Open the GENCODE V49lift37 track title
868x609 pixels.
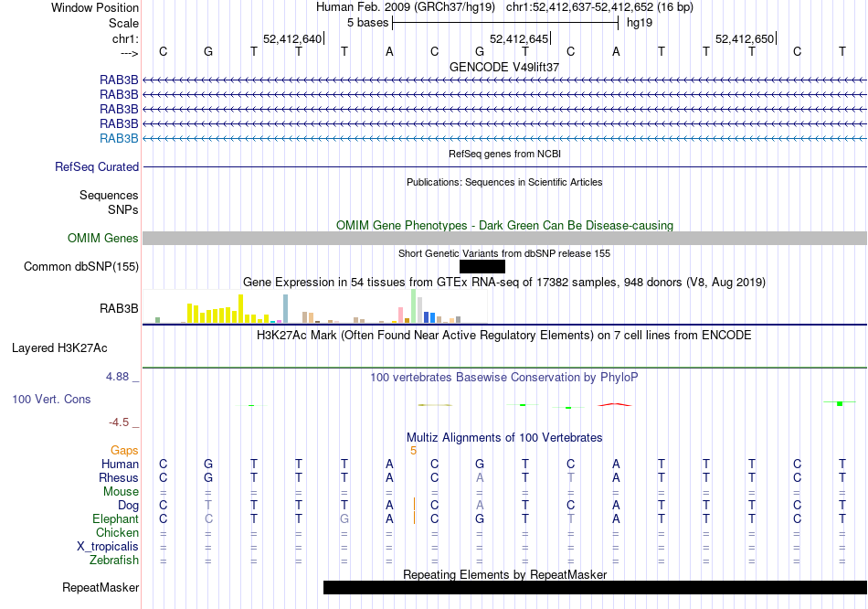click(x=504, y=67)
